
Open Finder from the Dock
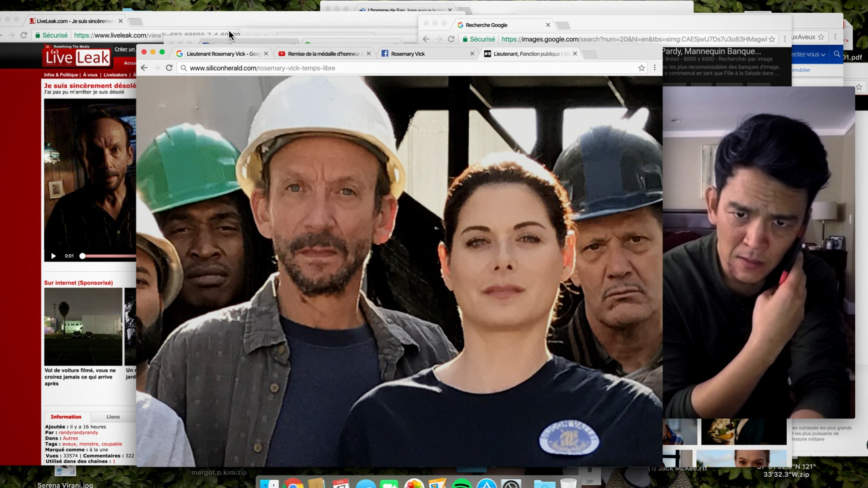coord(270,483)
